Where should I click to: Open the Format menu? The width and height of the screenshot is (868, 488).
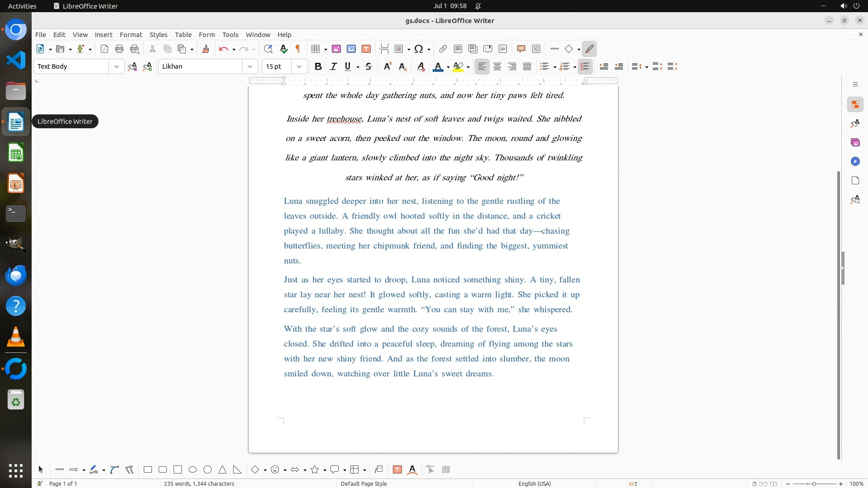point(131,35)
